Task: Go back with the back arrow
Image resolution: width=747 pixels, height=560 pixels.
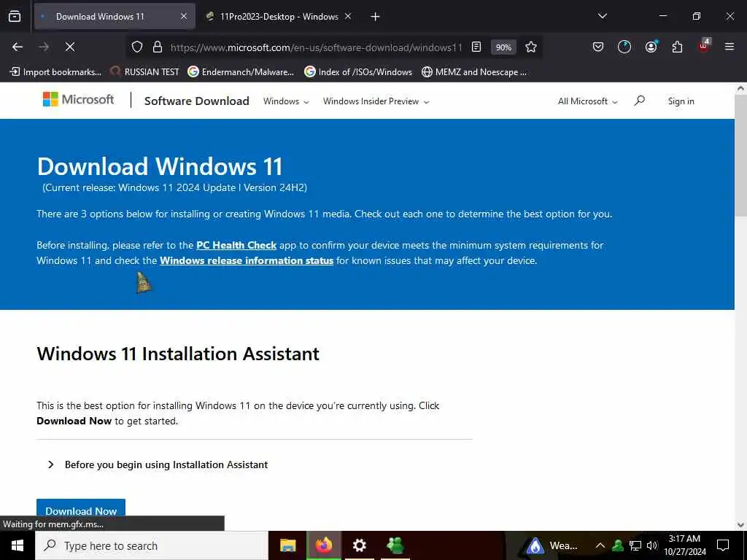Action: pos(18,47)
